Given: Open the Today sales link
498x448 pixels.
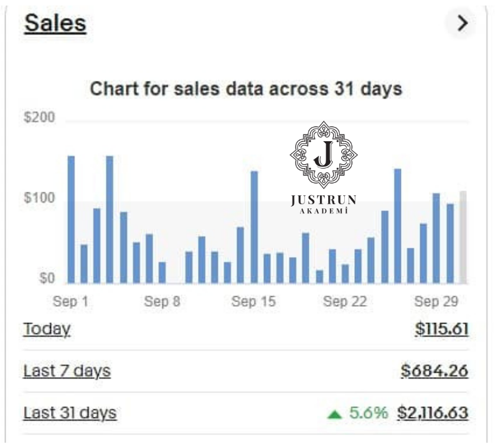Looking at the screenshot, I should coord(47,329).
